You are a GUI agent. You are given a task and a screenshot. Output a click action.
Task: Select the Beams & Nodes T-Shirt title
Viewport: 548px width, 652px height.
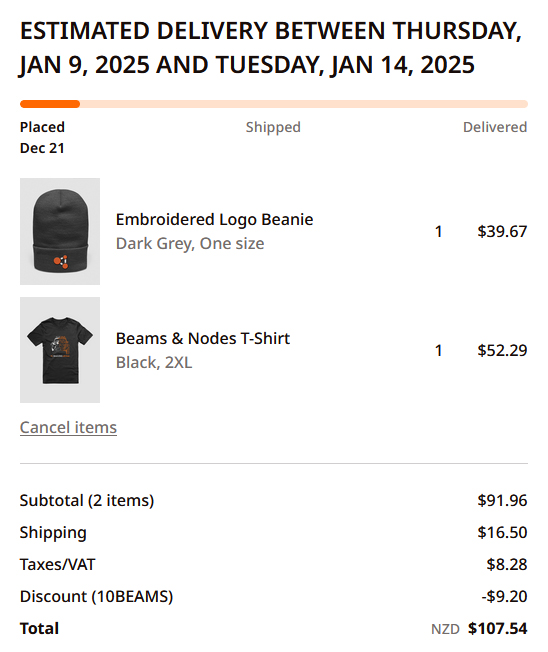pos(202,338)
